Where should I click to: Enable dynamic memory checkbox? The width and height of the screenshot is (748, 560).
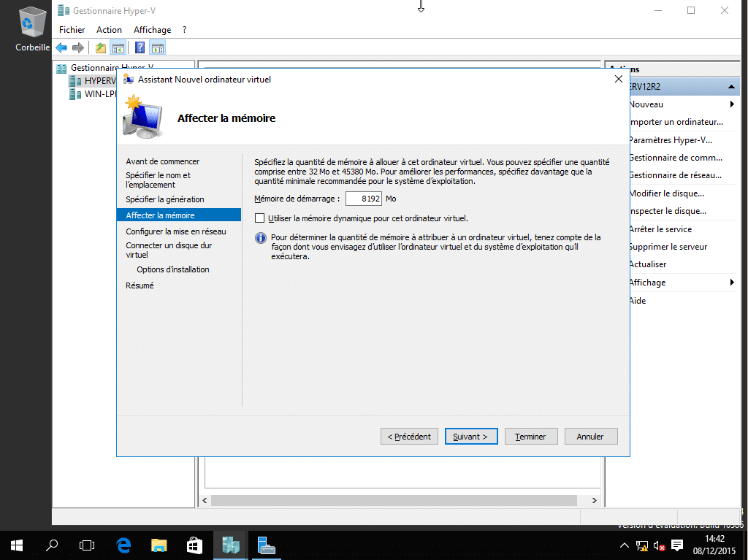[x=259, y=218]
